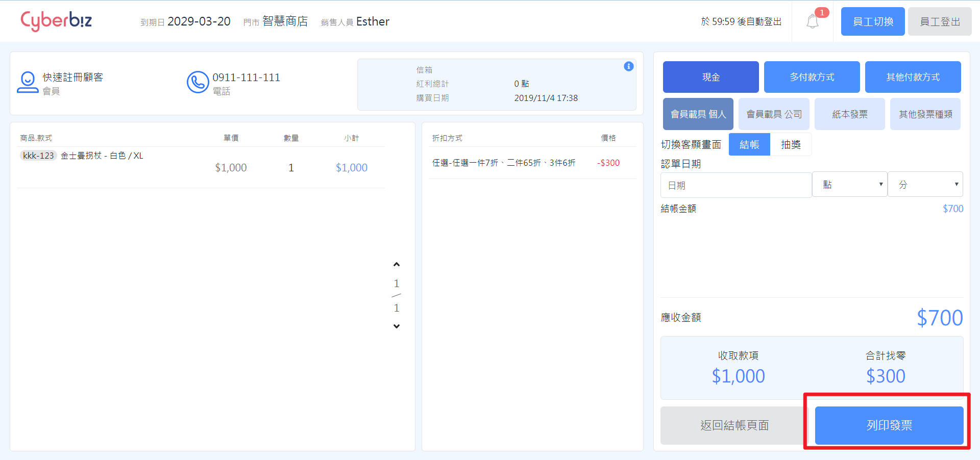Click the unit price $1,000
This screenshot has height=460, width=980.
231,168
